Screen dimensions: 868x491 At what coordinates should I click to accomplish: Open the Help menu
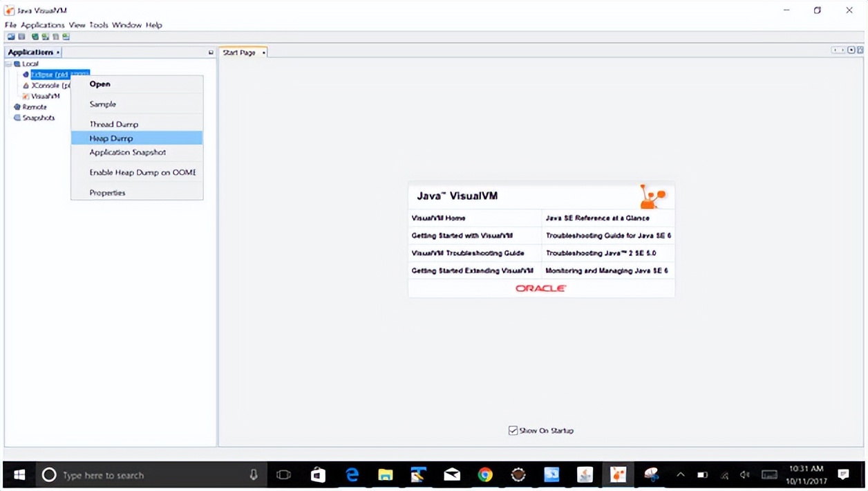153,25
